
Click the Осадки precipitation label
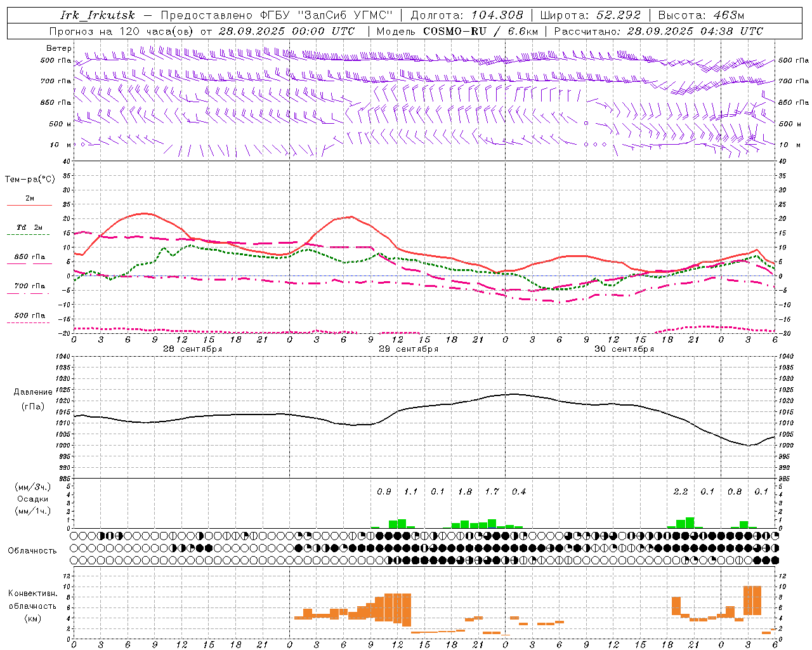click(33, 499)
